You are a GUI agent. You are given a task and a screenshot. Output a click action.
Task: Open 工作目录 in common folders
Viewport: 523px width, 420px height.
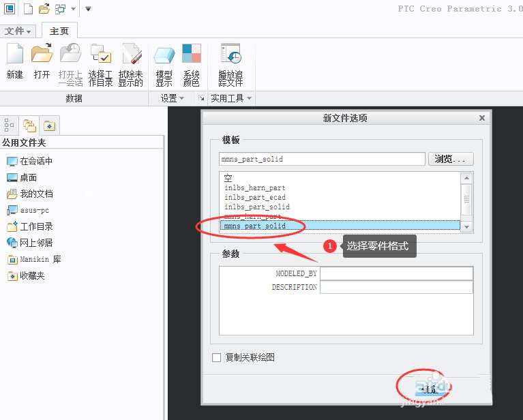(30, 226)
